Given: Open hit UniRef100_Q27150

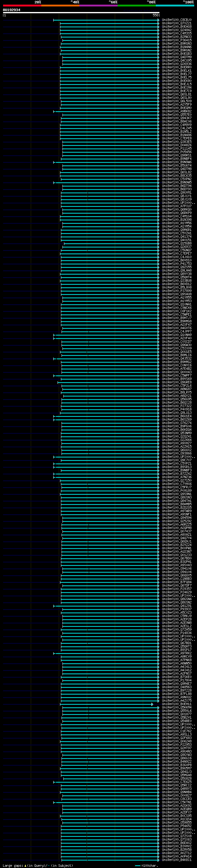Looking at the screenshot, I should 176,481.
